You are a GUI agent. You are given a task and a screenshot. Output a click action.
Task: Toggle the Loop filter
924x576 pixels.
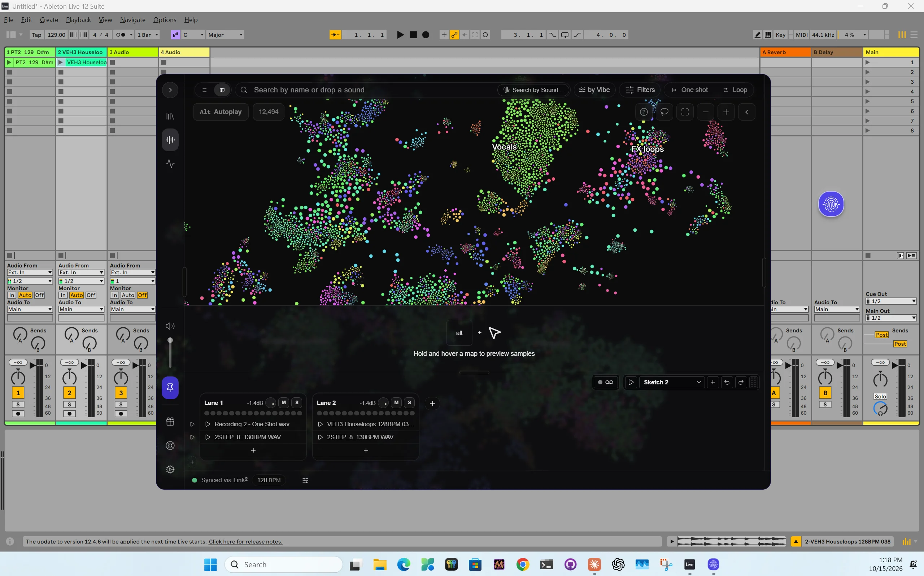735,90
